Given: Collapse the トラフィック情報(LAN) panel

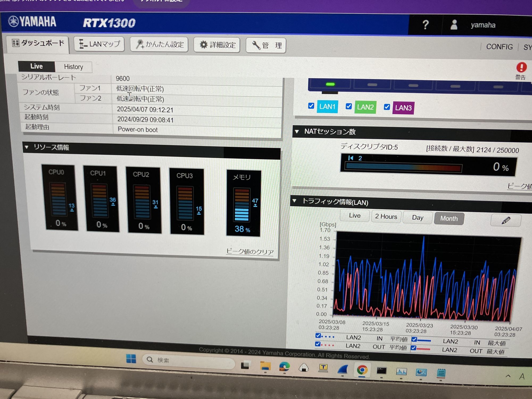Looking at the screenshot, I should [x=294, y=201].
